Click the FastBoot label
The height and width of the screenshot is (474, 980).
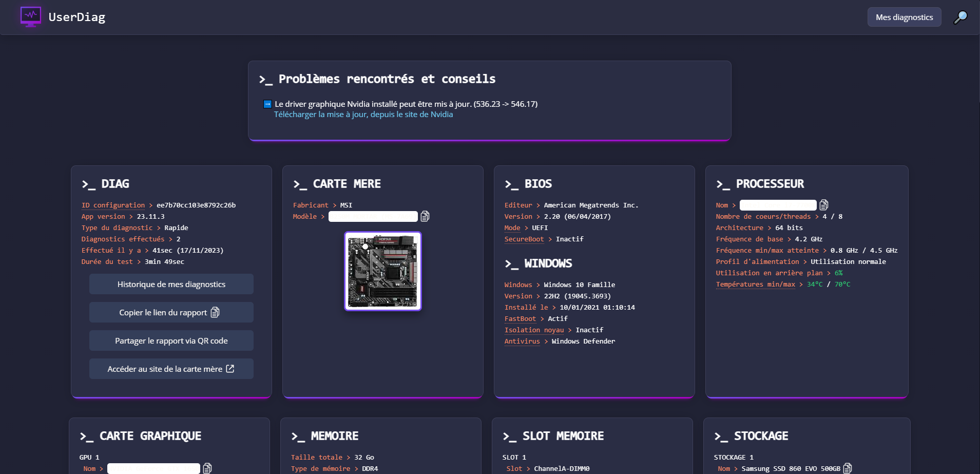520,318
